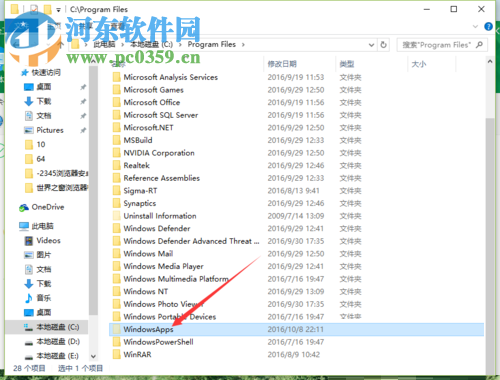The height and width of the screenshot is (380, 500).
Task: Open the Microsoft Analysis Services folder
Action: click(170, 77)
